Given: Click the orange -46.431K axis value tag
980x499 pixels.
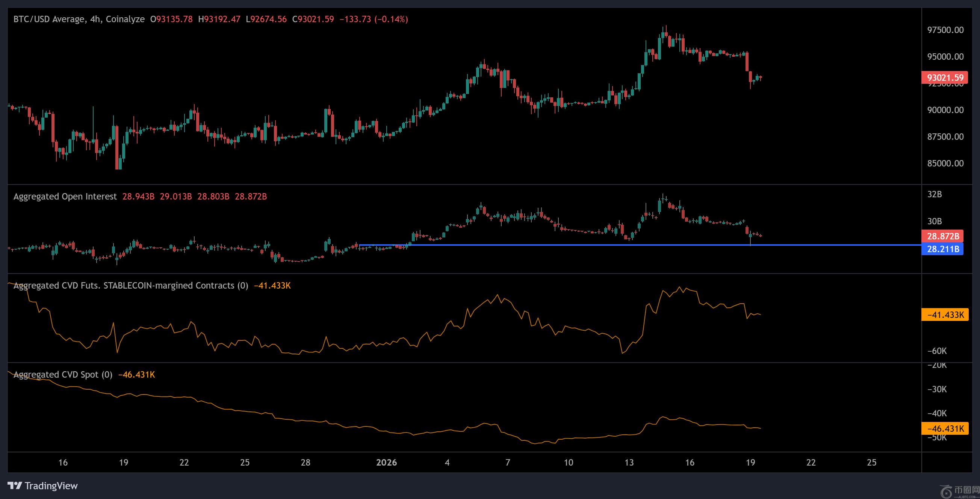Looking at the screenshot, I should [945, 429].
